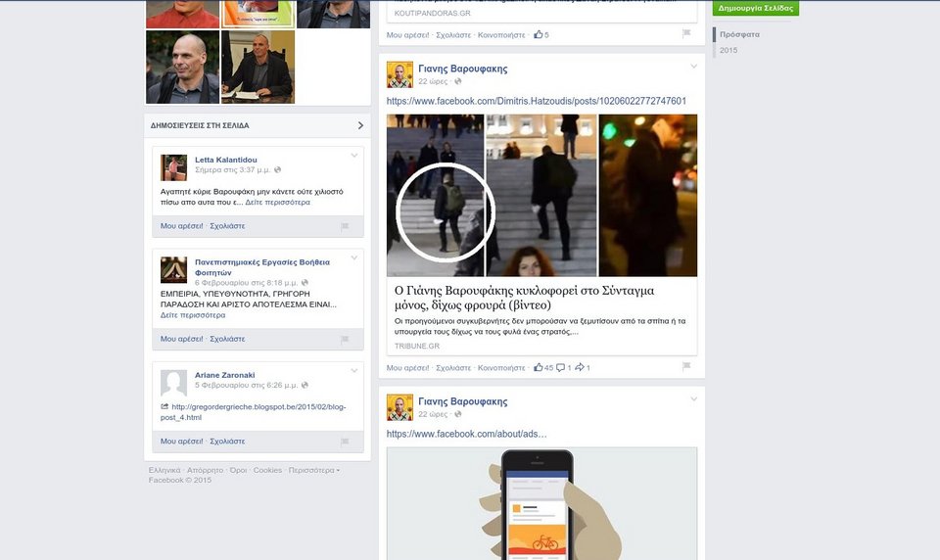The height and width of the screenshot is (560, 940).
Task: Click flag icon on Ariane Zaronaki post
Action: click(x=345, y=442)
